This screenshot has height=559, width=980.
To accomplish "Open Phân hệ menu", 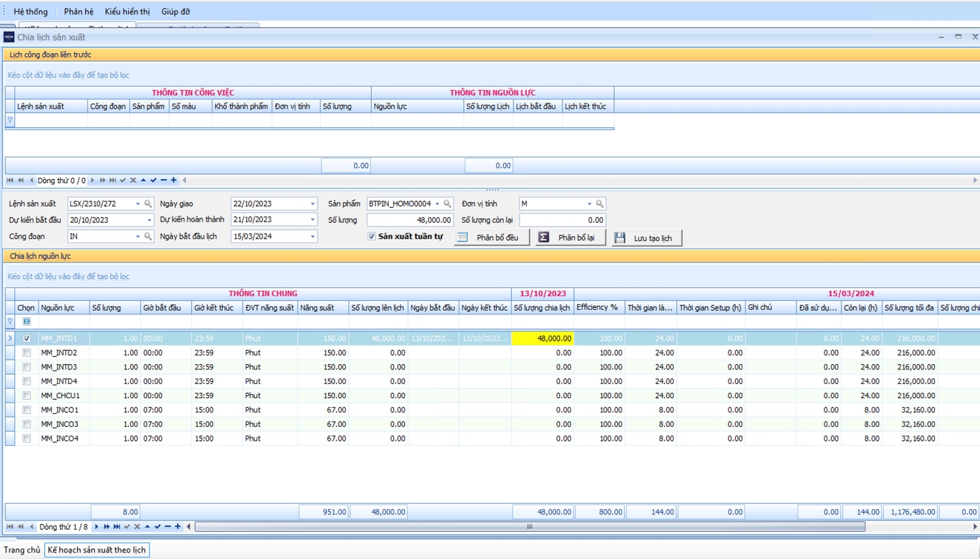I will click(78, 12).
